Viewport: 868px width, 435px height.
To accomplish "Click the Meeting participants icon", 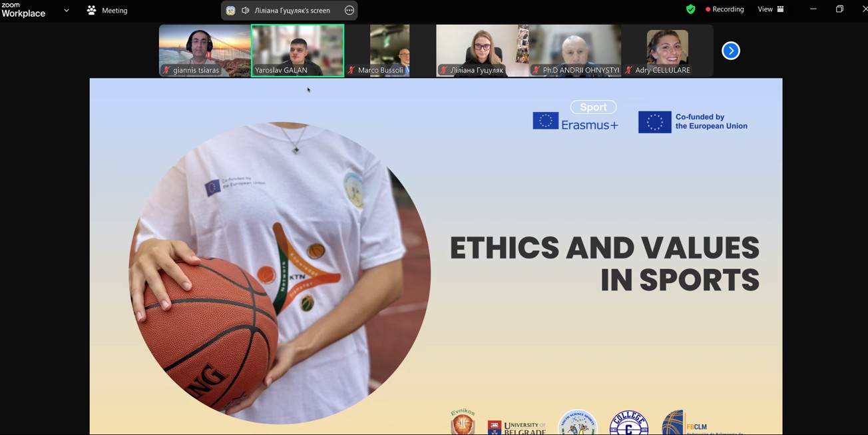I will [x=92, y=10].
